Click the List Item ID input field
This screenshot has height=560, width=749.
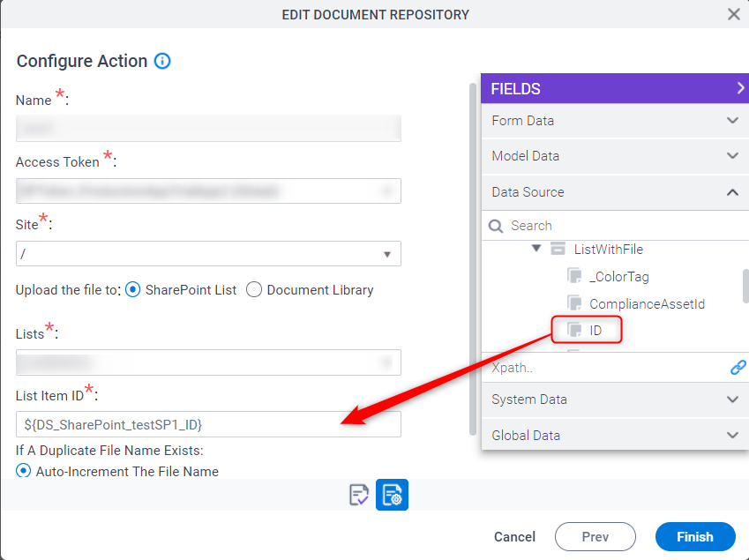click(x=208, y=424)
